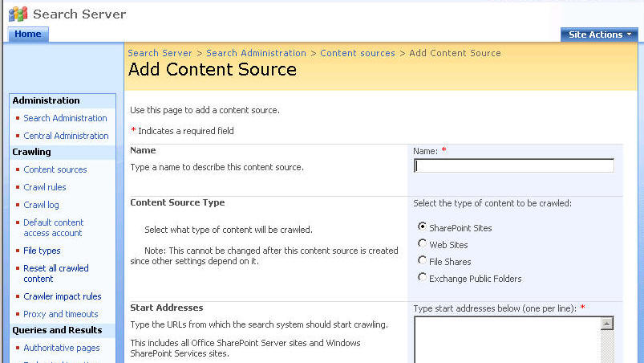644x363 pixels.
Task: Click the Queries and Results heading
Action: (x=57, y=330)
